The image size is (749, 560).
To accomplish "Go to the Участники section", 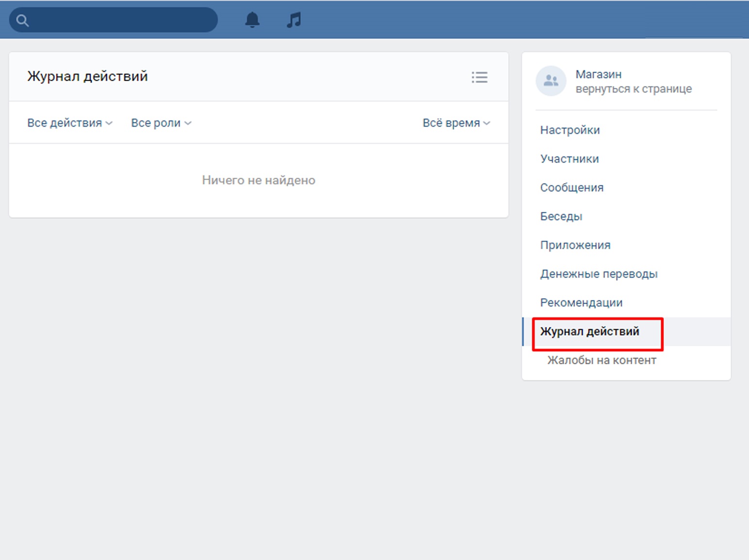I will (569, 159).
